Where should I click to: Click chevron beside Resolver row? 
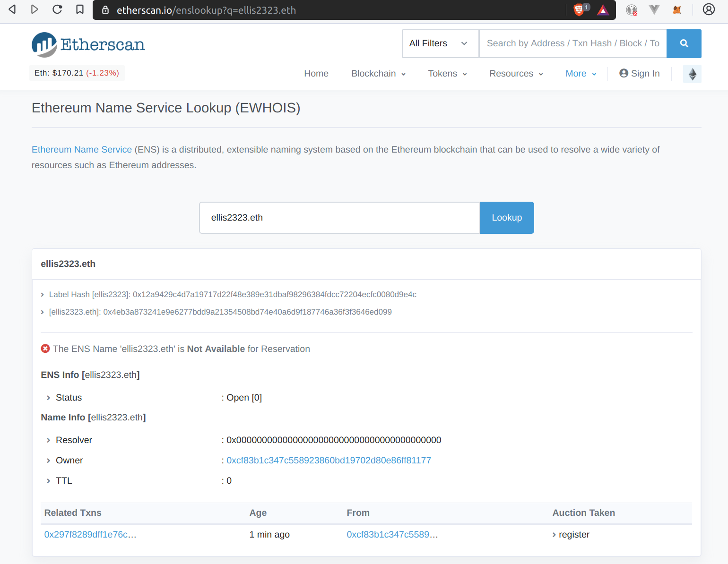[x=48, y=440]
